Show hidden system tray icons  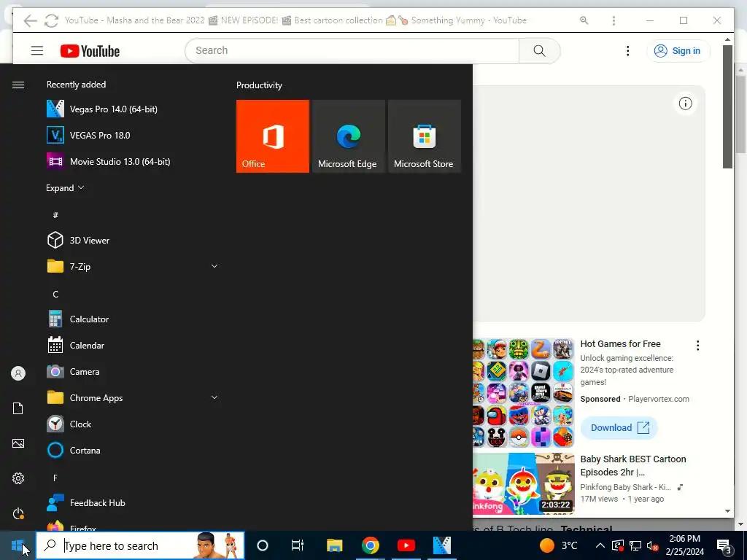600,545
